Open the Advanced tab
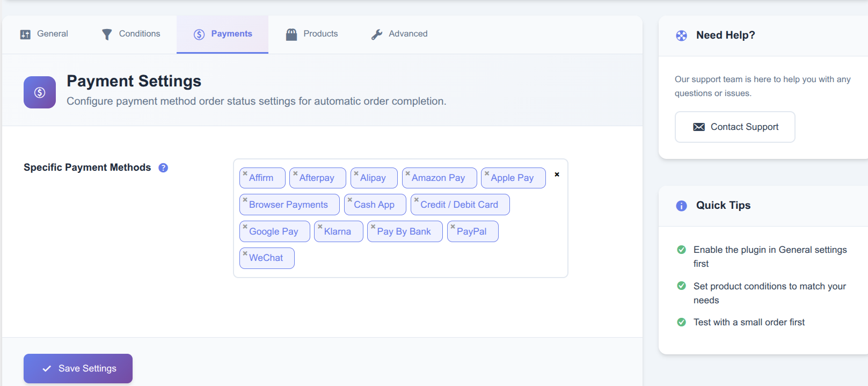The height and width of the screenshot is (386, 868). 399,34
